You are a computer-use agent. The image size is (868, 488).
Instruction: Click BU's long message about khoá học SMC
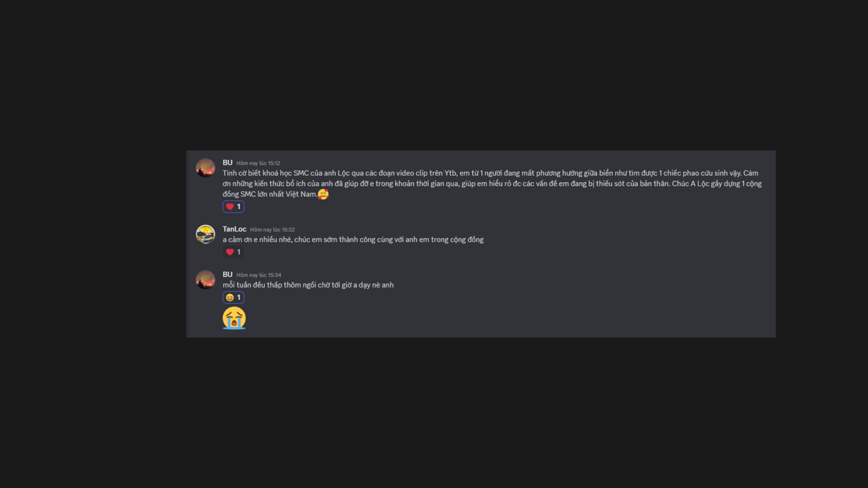[492, 183]
